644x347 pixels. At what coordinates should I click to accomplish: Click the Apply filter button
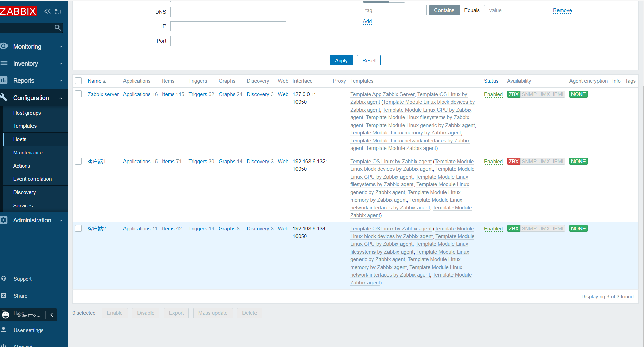[x=341, y=60]
